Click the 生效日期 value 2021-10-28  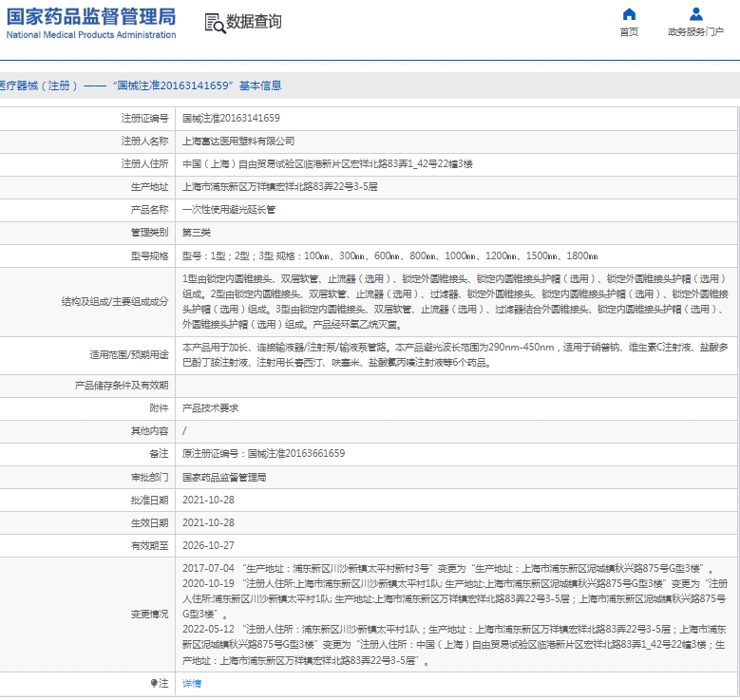click(208, 522)
